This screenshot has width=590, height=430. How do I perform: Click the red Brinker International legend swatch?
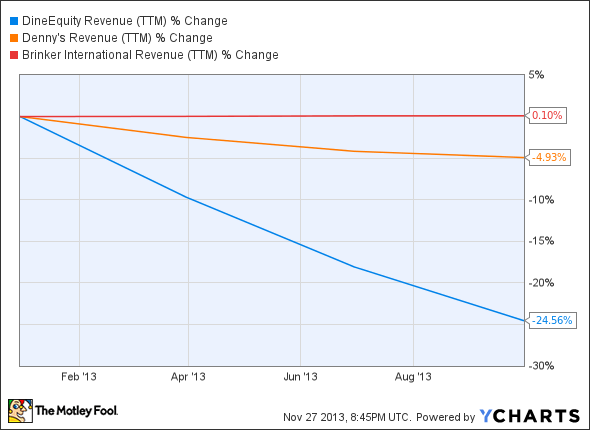tap(14, 55)
